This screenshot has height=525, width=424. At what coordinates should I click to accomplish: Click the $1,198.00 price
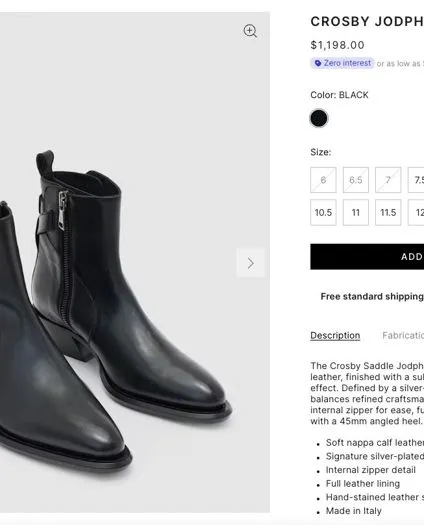click(337, 45)
